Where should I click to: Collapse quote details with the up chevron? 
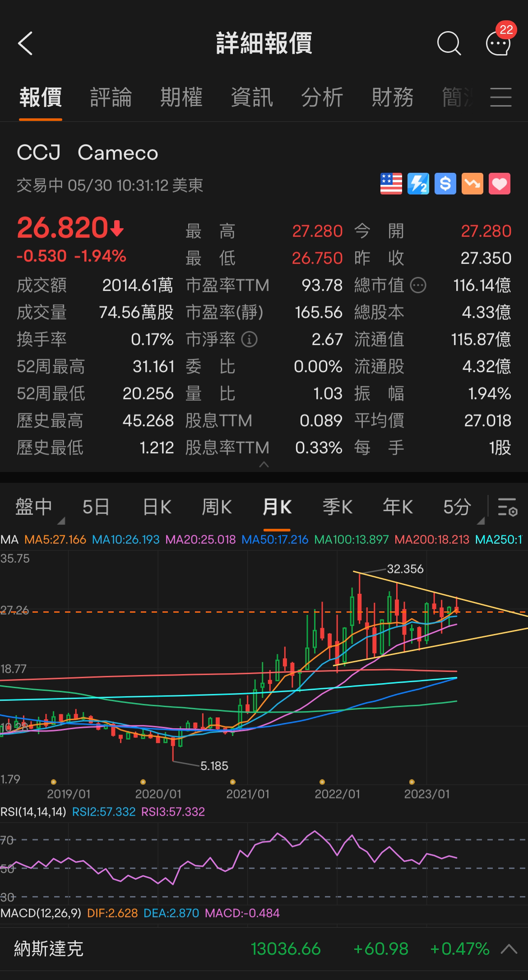[x=264, y=464]
